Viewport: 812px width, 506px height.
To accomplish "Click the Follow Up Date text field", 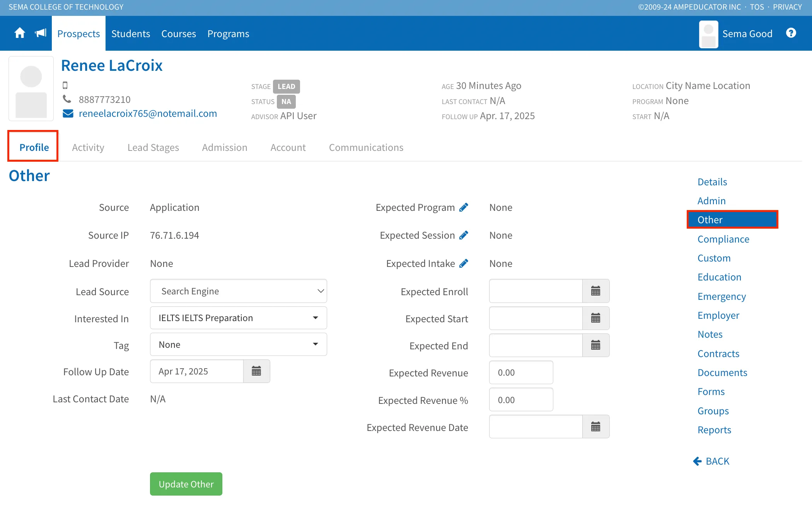I will coord(197,371).
